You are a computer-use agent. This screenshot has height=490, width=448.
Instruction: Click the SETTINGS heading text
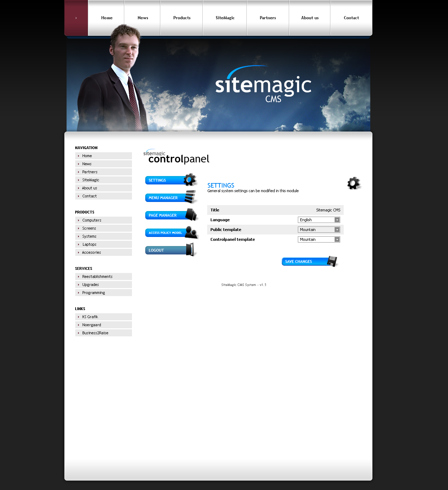[x=221, y=185]
